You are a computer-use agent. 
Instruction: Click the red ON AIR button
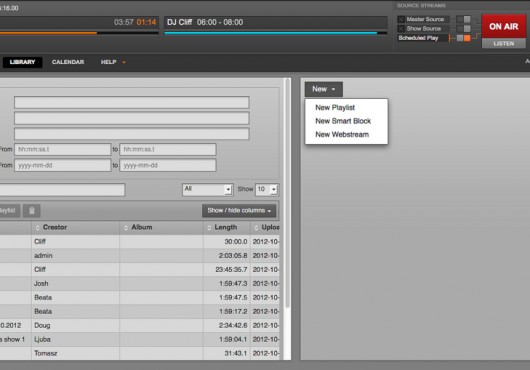[504, 26]
